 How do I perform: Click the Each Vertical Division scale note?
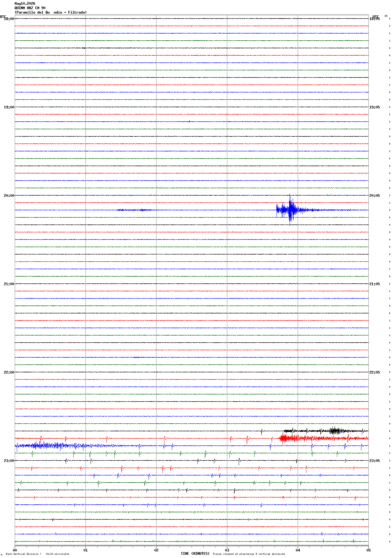click(37, 554)
